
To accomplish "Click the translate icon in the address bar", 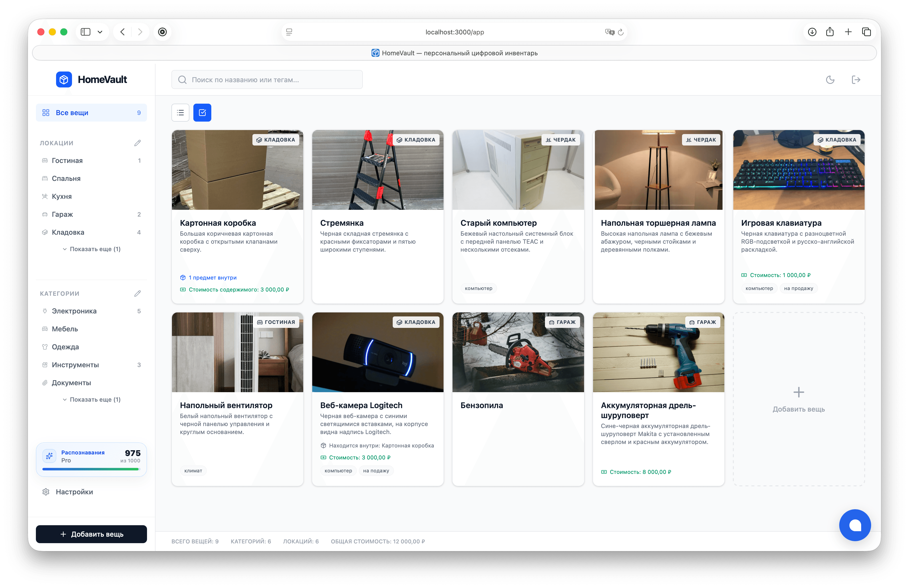I will [609, 32].
